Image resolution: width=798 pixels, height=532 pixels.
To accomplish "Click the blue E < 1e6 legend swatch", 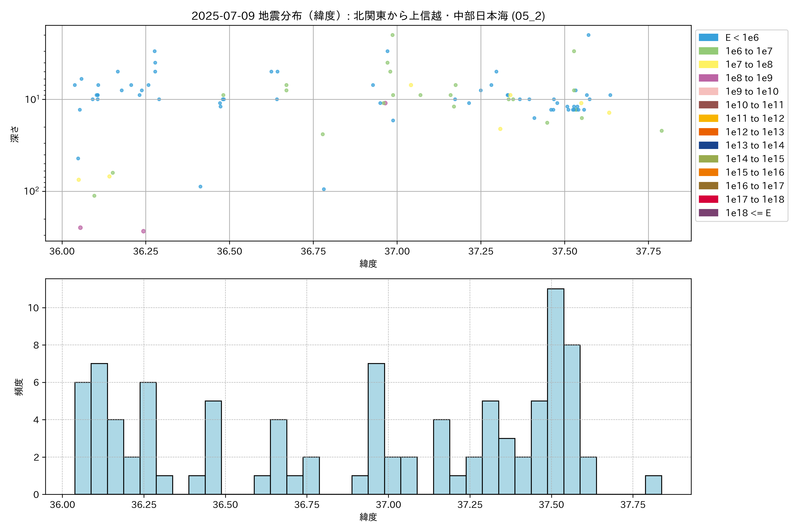I will 708,38.
